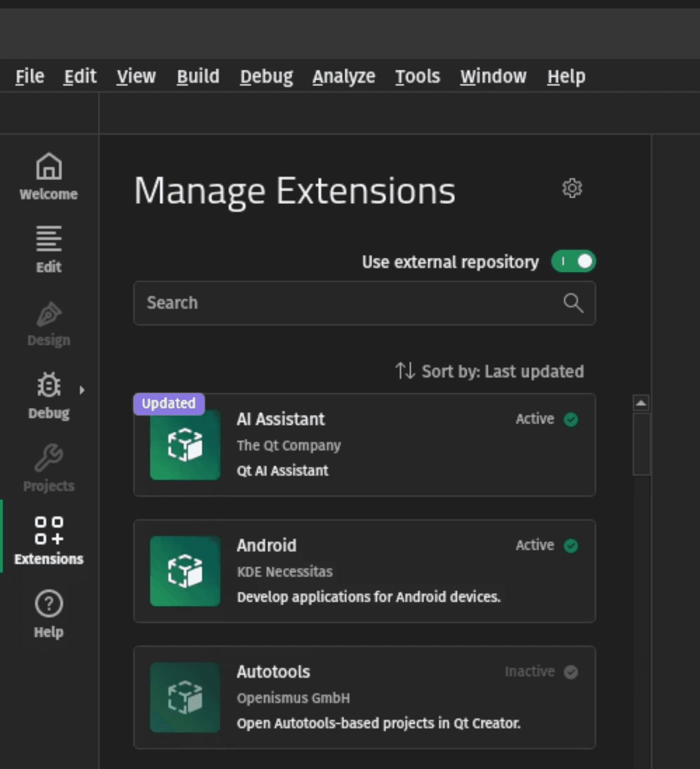Click AI Assistant 'Active' status label
This screenshot has height=769, width=700.
pos(535,419)
